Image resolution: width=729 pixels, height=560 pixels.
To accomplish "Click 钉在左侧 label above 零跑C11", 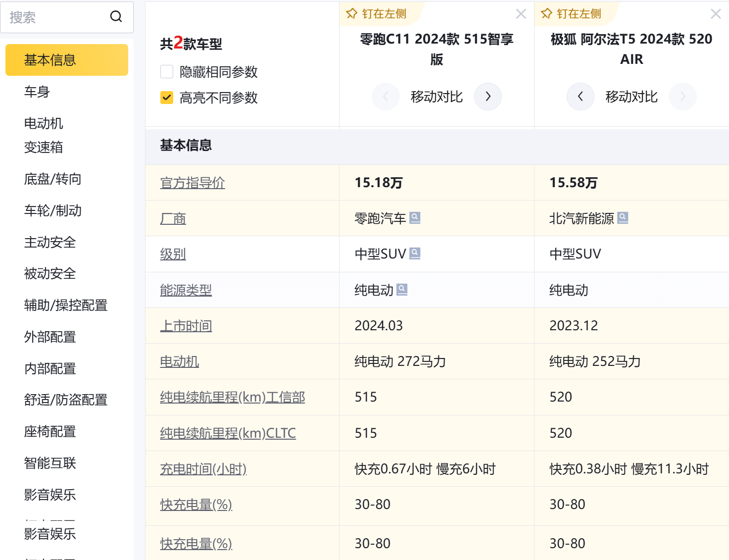I will 384,14.
